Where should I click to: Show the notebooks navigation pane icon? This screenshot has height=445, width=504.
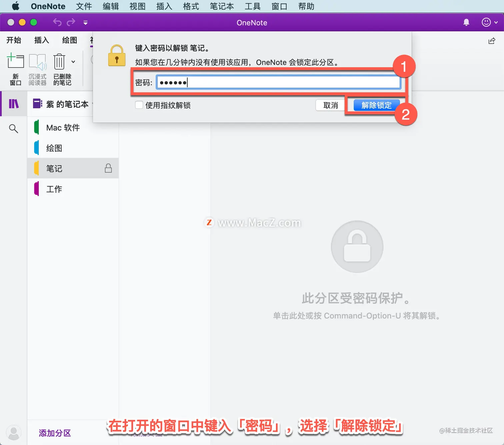(x=14, y=104)
